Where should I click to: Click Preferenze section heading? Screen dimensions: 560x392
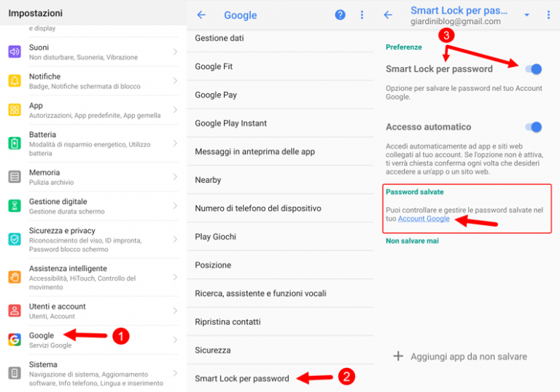click(403, 47)
